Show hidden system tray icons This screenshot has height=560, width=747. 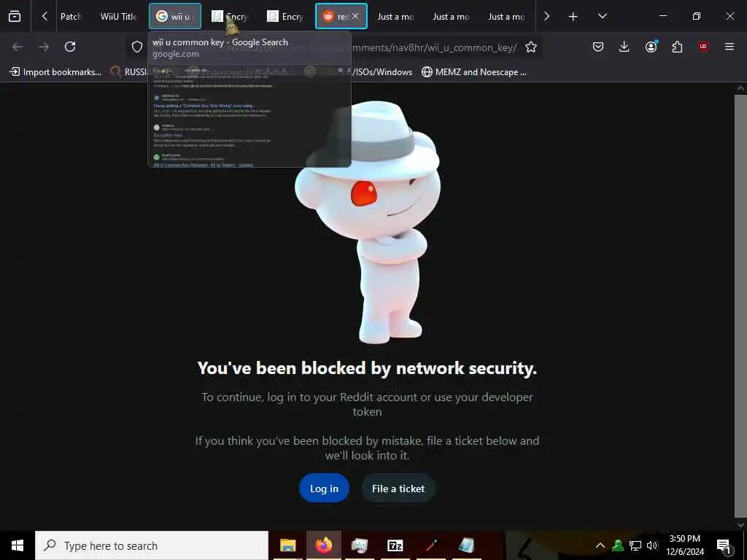click(x=600, y=545)
